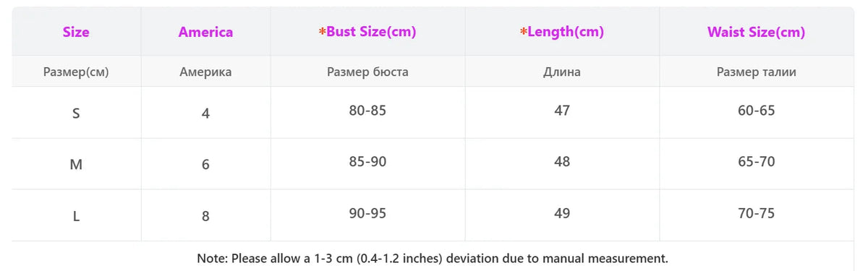Select the America column header
Image resolution: width=868 pixels, height=271 pixels.
[x=205, y=32]
